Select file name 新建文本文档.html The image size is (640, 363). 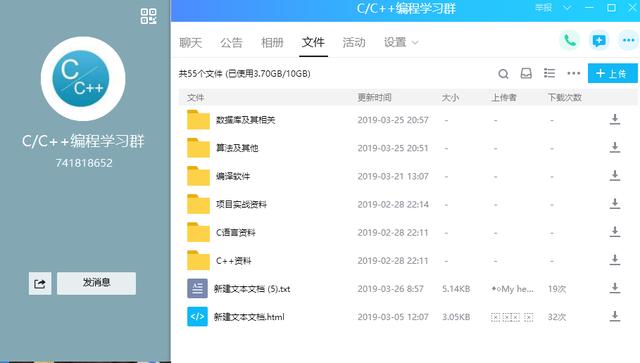click(249, 317)
